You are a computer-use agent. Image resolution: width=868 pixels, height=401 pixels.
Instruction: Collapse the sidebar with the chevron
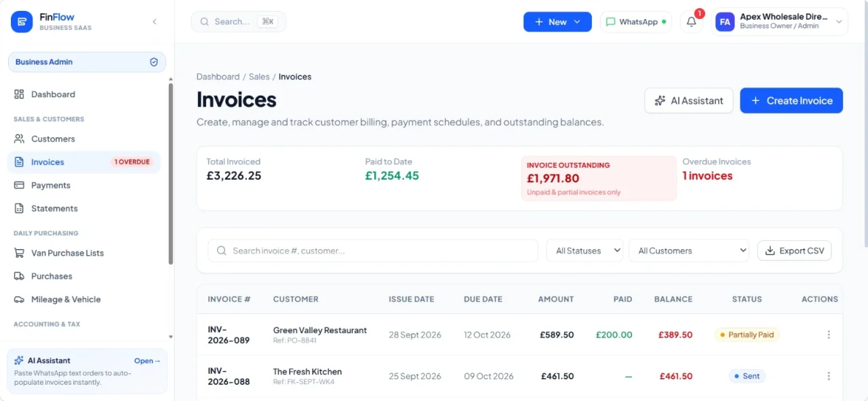click(155, 22)
